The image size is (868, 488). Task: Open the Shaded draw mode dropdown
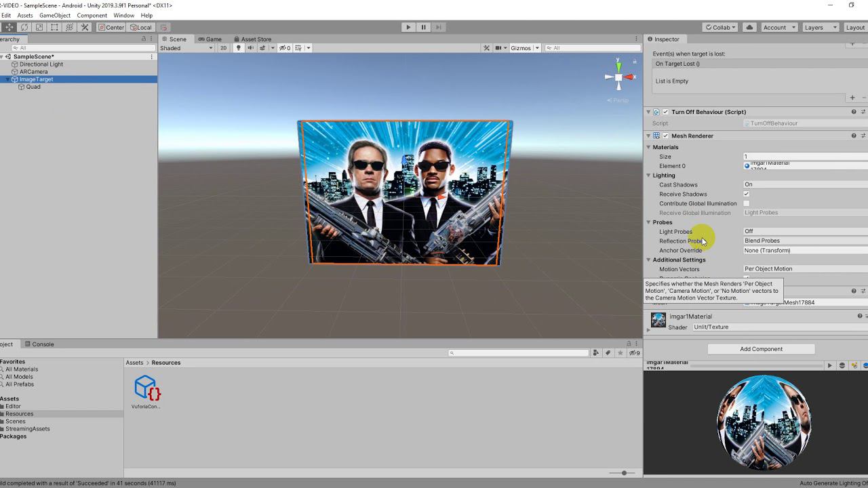[186, 48]
